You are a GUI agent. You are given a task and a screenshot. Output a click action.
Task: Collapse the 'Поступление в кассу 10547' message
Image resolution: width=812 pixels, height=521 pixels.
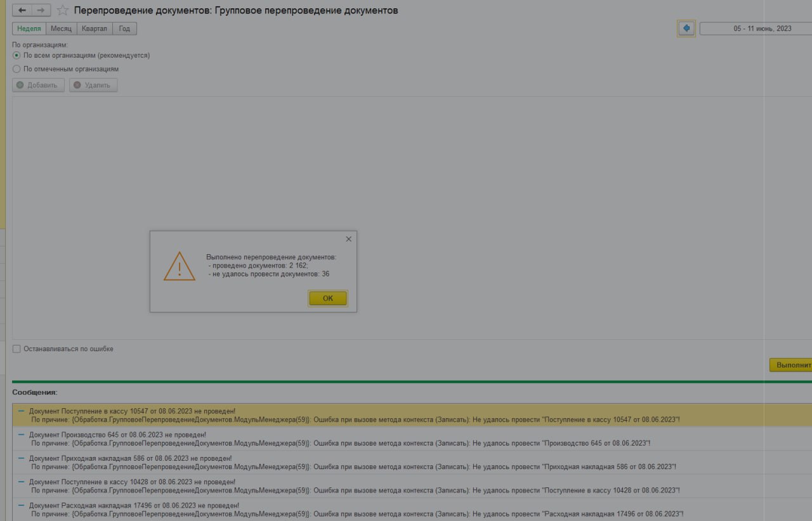22,411
